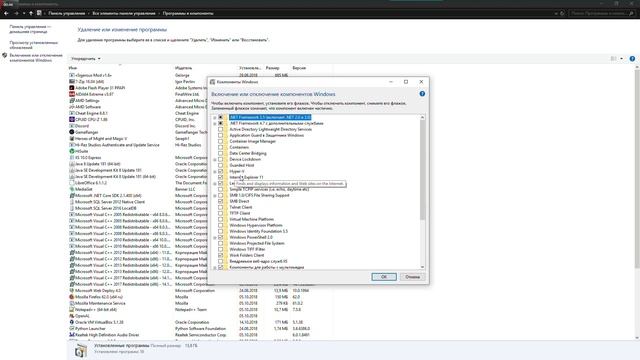Select Microsoft Web Deploy 4.0 row
Screen dimensions: 640x360
coord(200,291)
